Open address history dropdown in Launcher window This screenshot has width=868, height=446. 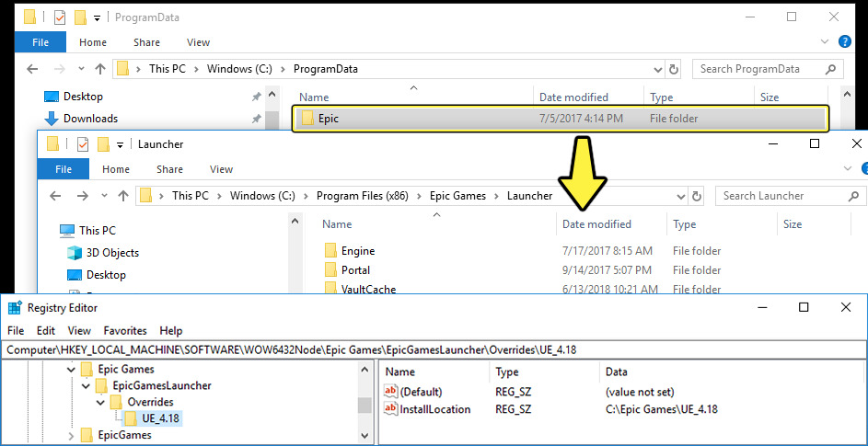pyautogui.click(x=681, y=196)
